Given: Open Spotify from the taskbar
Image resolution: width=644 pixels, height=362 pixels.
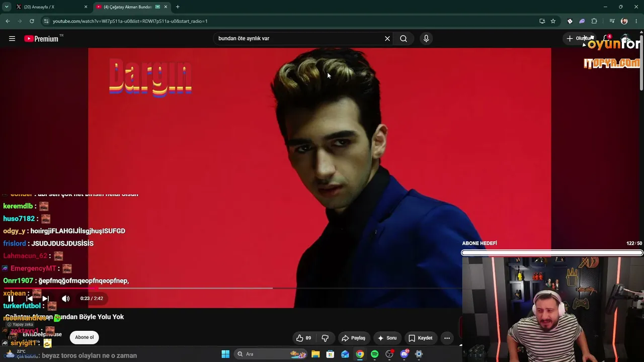Looking at the screenshot, I should [375, 354].
